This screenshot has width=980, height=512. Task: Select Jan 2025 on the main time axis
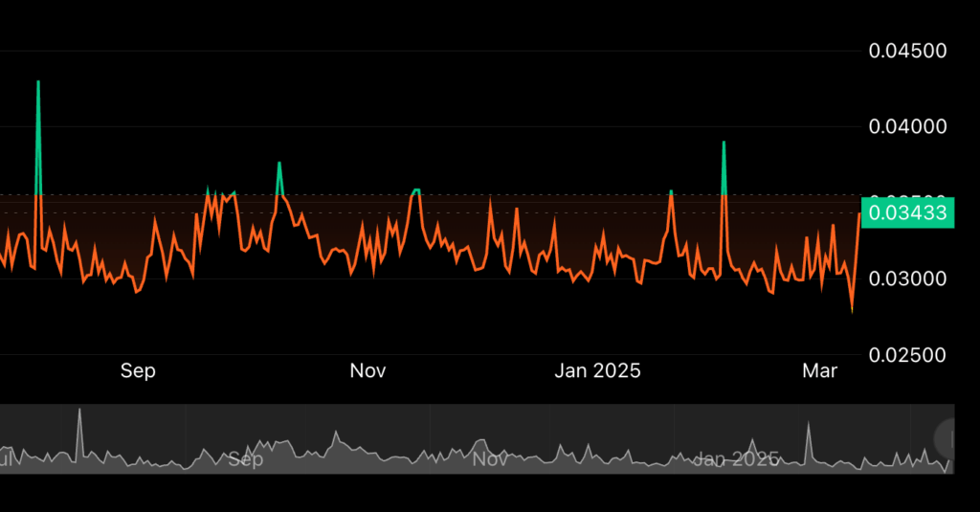click(x=597, y=371)
